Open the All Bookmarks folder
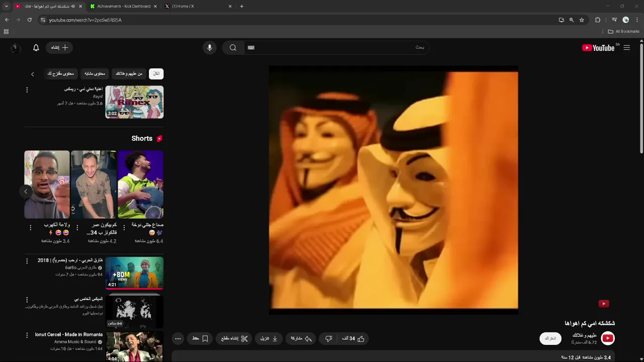This screenshot has width=644, height=362. [x=624, y=32]
